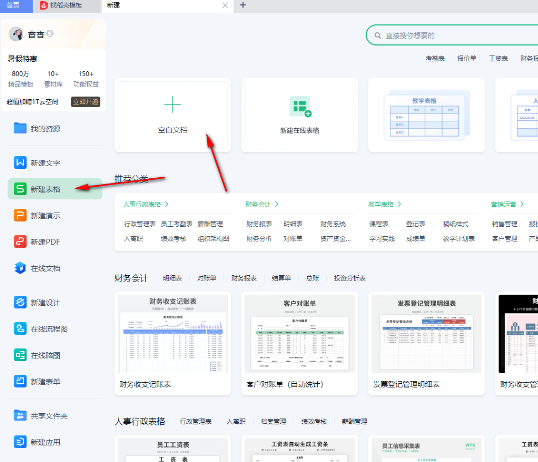Click the 报价单 quick tag under search

467,58
